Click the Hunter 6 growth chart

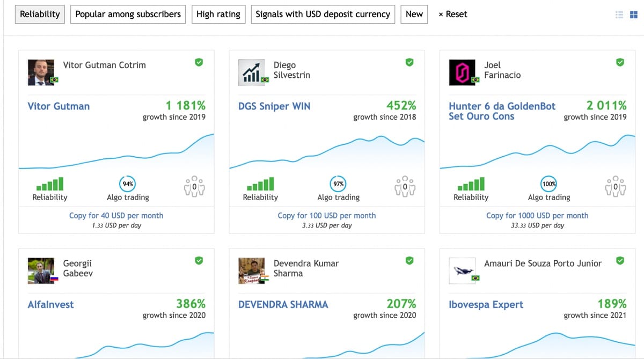click(x=537, y=151)
